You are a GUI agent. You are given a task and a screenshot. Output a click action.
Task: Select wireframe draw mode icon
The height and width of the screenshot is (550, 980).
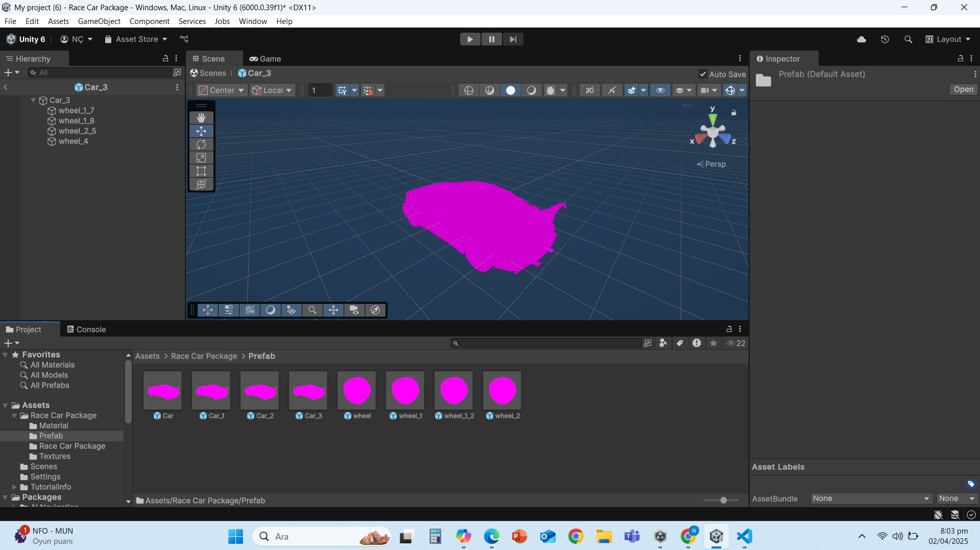point(469,90)
